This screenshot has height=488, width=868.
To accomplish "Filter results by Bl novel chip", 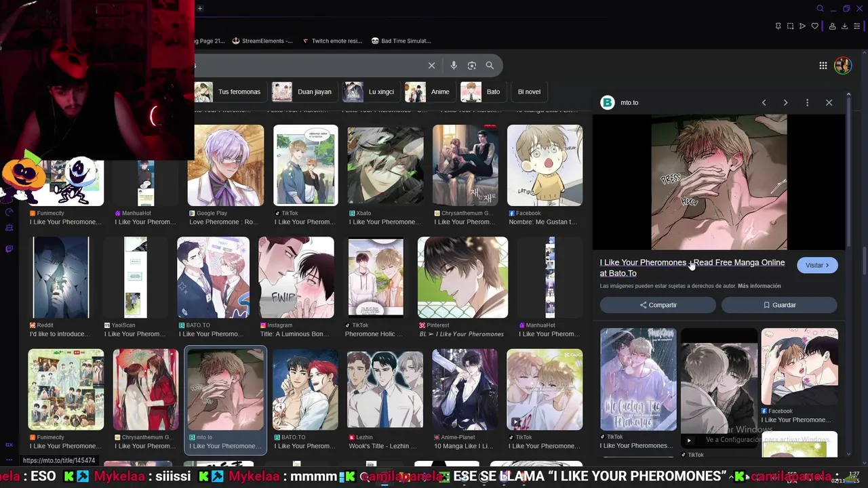I will click(529, 91).
